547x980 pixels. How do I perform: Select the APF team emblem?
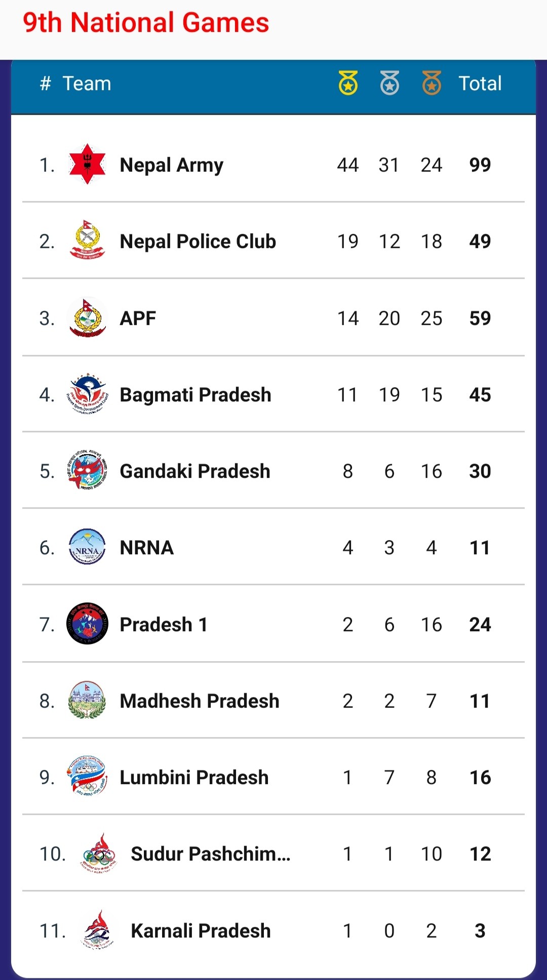[x=87, y=318]
